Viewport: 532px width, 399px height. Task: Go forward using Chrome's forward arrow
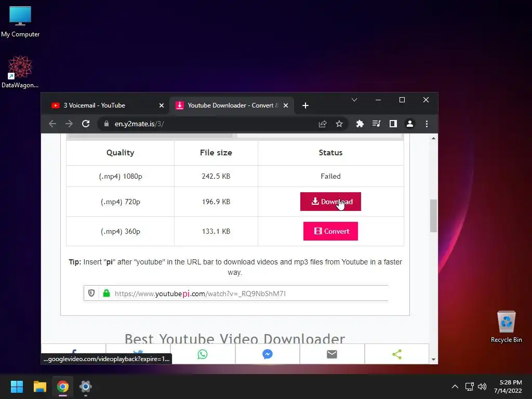69,124
